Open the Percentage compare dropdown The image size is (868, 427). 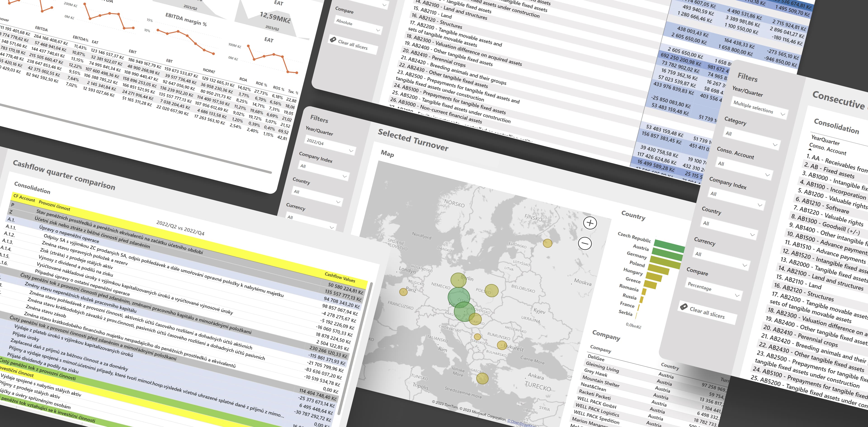[x=737, y=295]
